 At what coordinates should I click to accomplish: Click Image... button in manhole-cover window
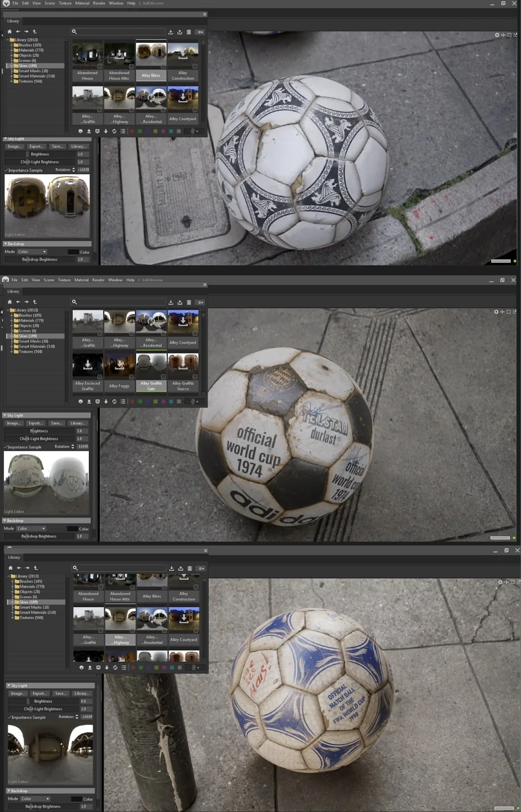14,146
